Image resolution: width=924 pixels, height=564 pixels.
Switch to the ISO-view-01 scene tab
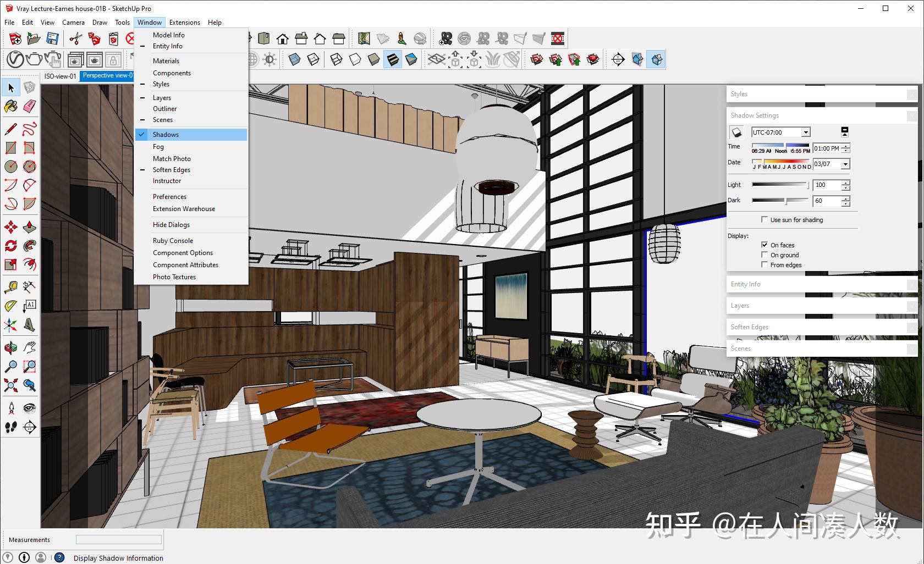click(61, 76)
